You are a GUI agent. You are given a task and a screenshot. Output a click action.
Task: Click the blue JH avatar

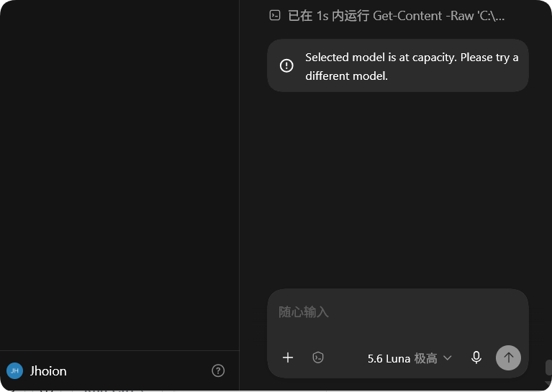(x=15, y=370)
